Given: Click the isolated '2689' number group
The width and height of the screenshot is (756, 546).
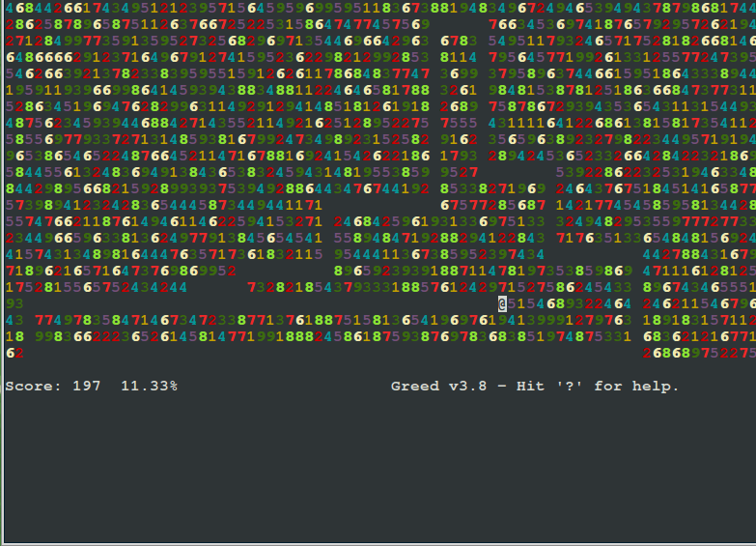Looking at the screenshot, I should (459, 106).
